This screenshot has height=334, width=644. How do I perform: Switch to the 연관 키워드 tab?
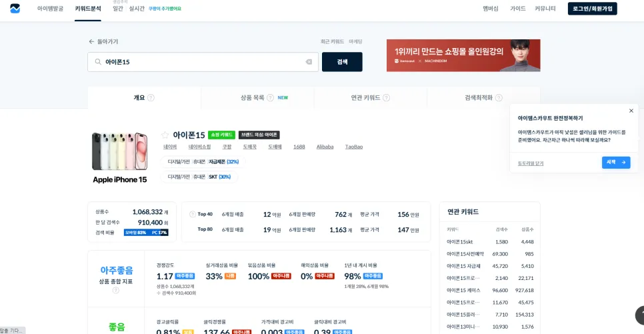point(371,98)
